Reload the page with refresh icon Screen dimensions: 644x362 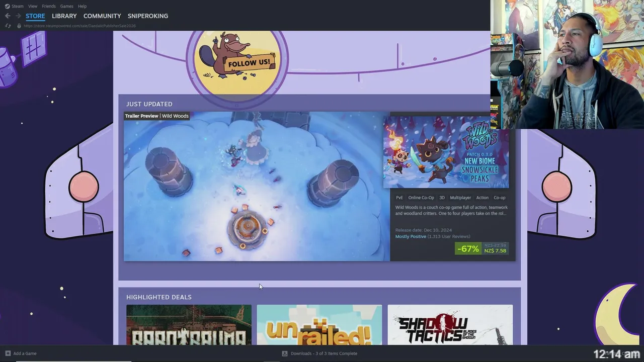(x=8, y=26)
